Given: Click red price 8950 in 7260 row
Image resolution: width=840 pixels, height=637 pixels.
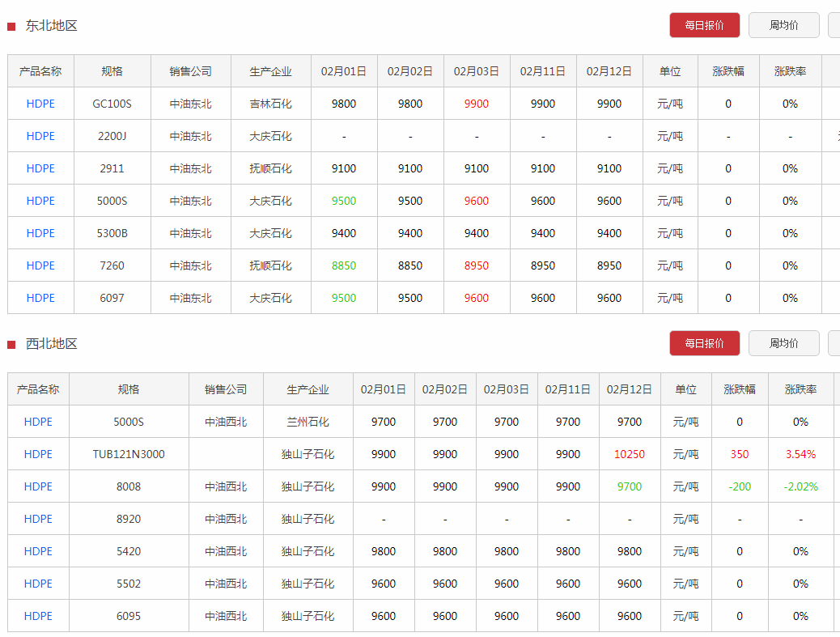Looking at the screenshot, I should 477,265.
